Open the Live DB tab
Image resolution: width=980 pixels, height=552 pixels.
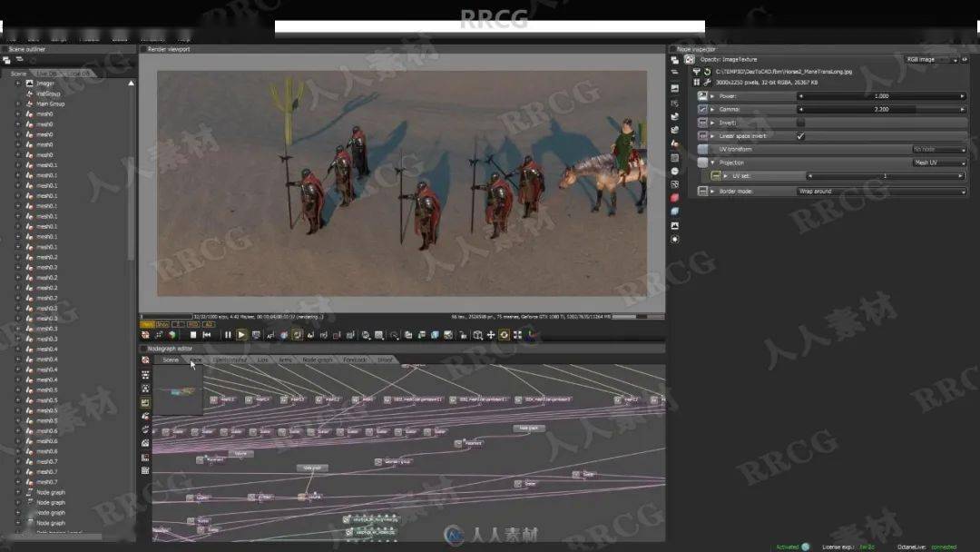(46, 74)
